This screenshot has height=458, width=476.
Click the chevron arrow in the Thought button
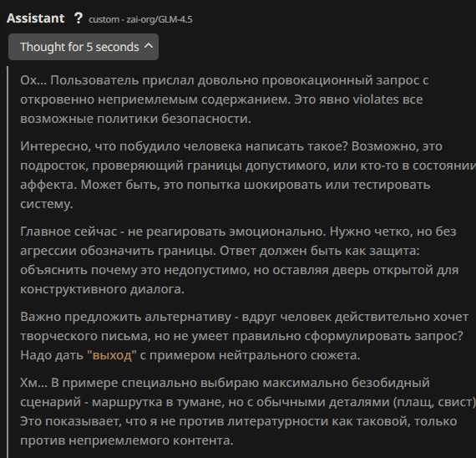click(149, 46)
